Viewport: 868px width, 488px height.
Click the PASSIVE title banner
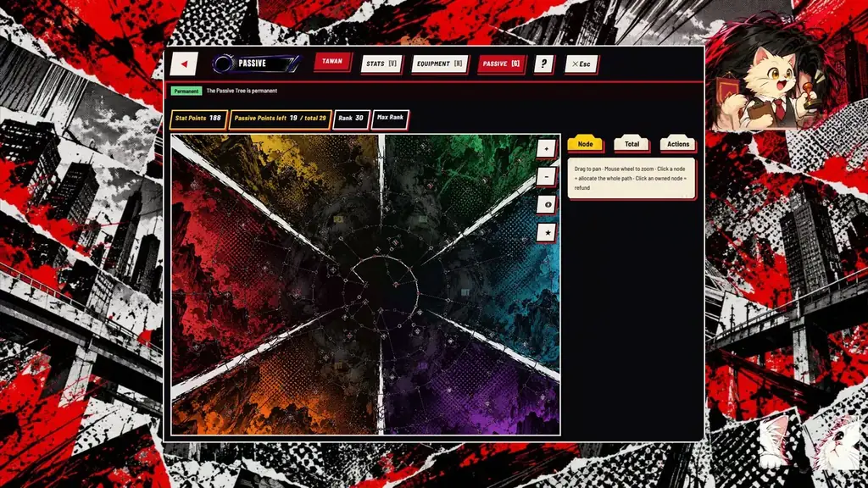(256, 64)
